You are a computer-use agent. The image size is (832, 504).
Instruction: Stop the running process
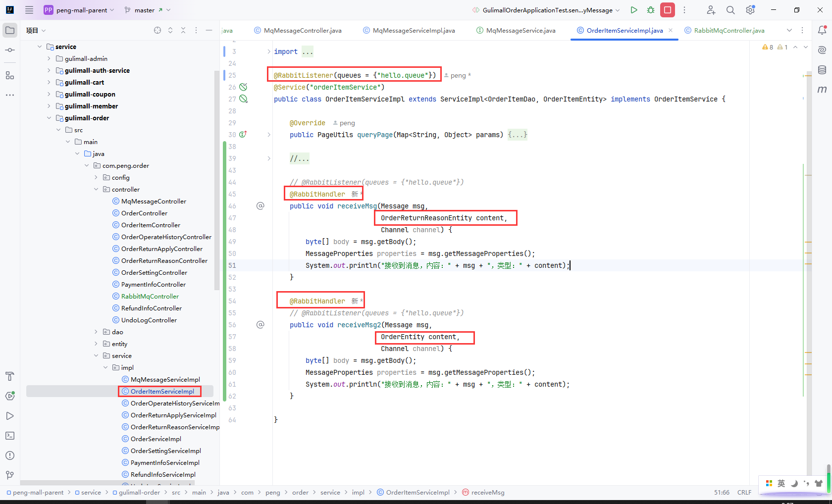pyautogui.click(x=668, y=10)
